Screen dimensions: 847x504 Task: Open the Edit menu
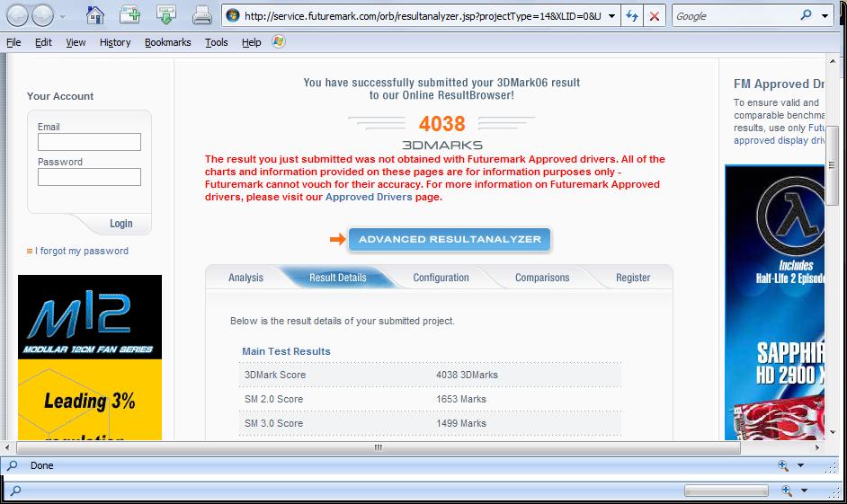43,42
